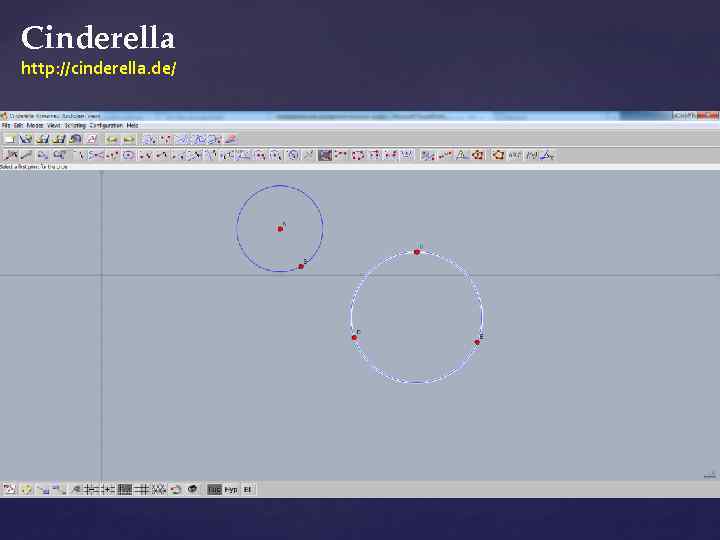The width and height of the screenshot is (720, 540).
Task: Click the status hint text under the toolbars
Action: (x=34, y=167)
